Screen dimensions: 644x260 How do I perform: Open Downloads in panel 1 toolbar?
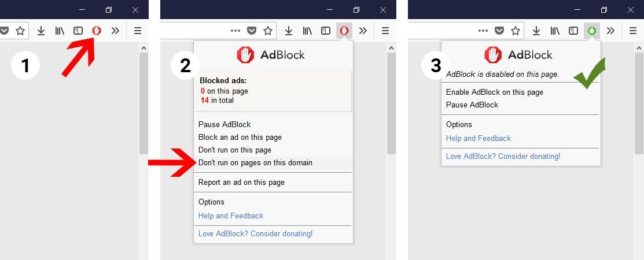click(41, 31)
